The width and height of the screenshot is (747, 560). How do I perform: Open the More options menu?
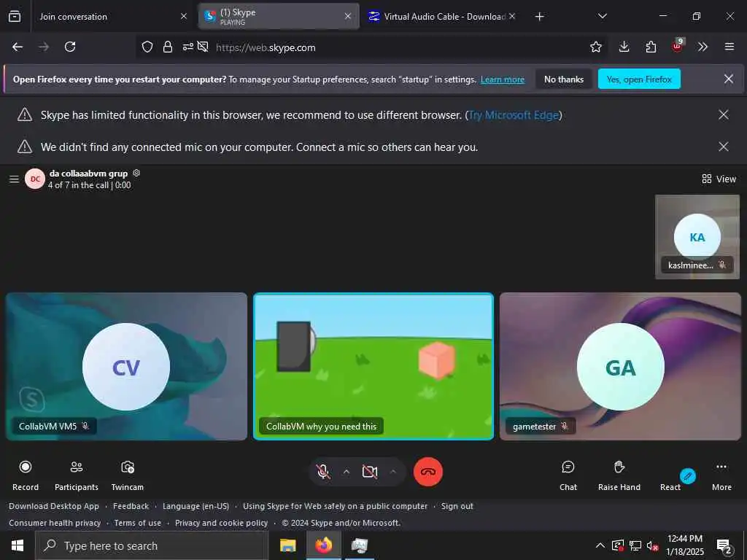[x=721, y=475]
